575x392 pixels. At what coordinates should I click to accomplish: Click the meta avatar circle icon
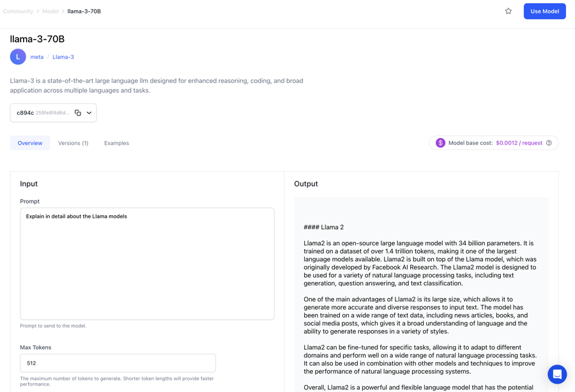click(18, 57)
